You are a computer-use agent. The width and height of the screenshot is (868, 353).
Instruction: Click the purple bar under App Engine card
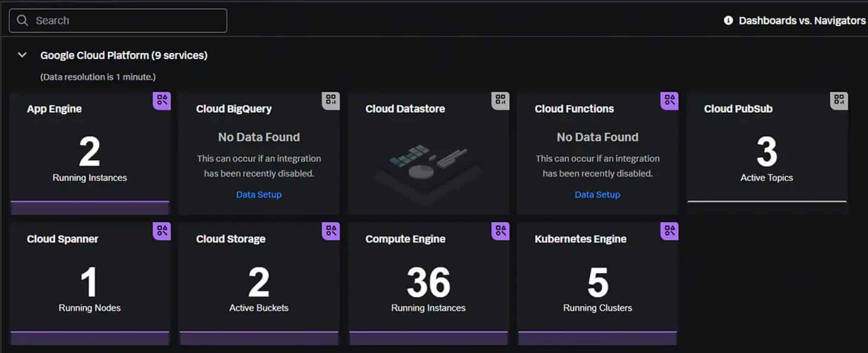click(90, 208)
